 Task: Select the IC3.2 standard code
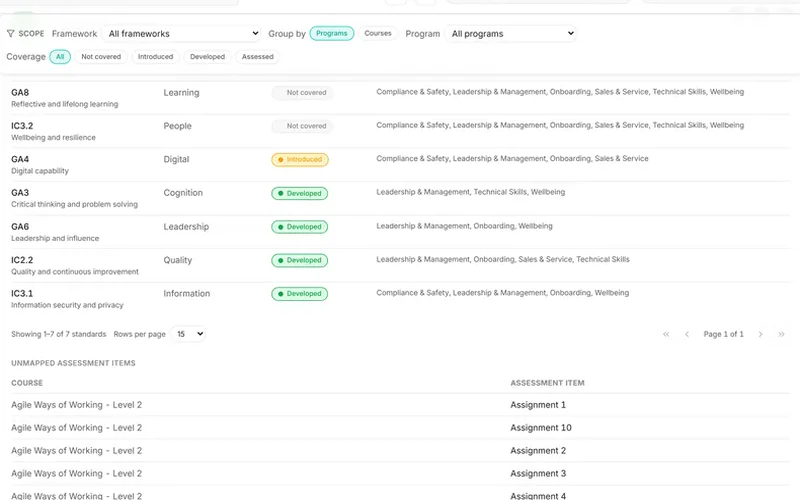pos(22,126)
